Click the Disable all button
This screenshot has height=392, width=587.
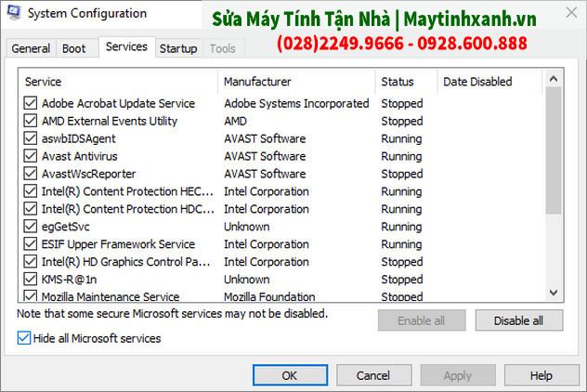coord(519,320)
